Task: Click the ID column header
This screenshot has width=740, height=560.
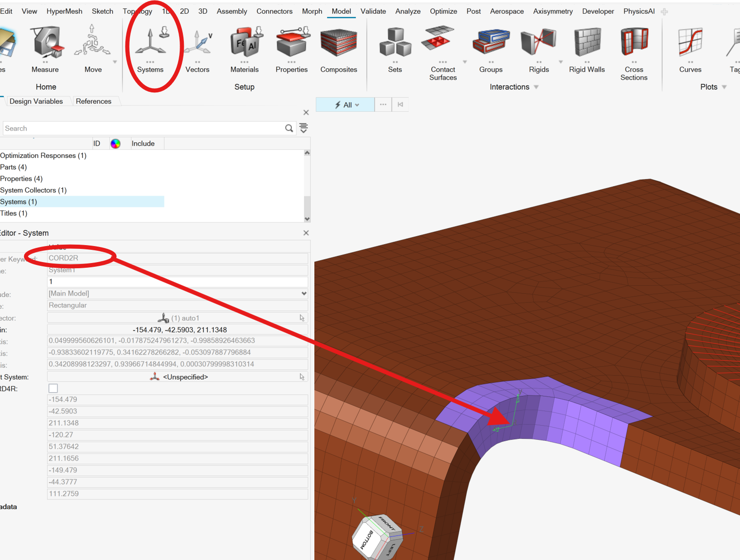Action: [x=97, y=143]
